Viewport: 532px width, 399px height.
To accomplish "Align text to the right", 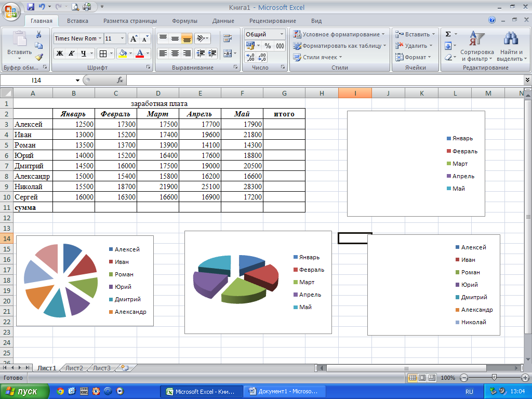I will click(187, 54).
